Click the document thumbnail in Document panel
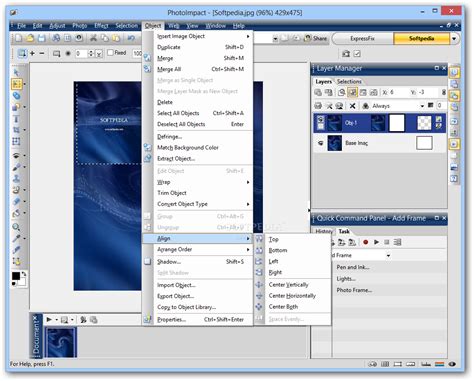 pos(61,342)
